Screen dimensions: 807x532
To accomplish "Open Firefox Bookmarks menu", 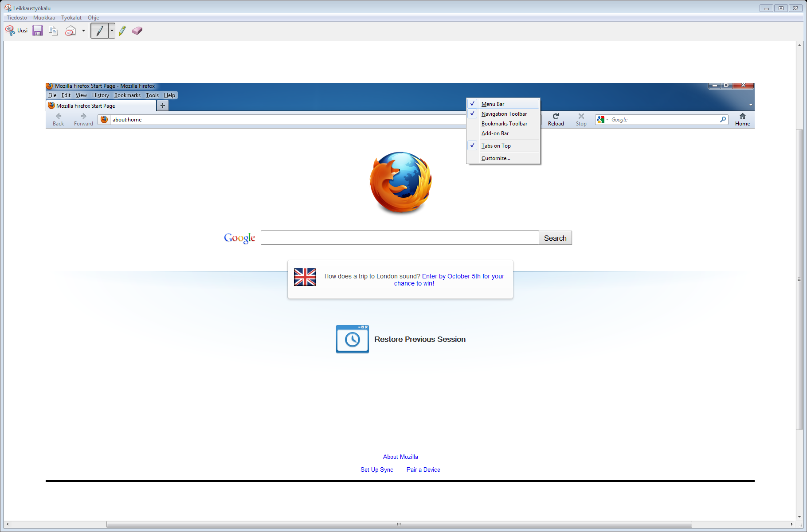I will [127, 95].
